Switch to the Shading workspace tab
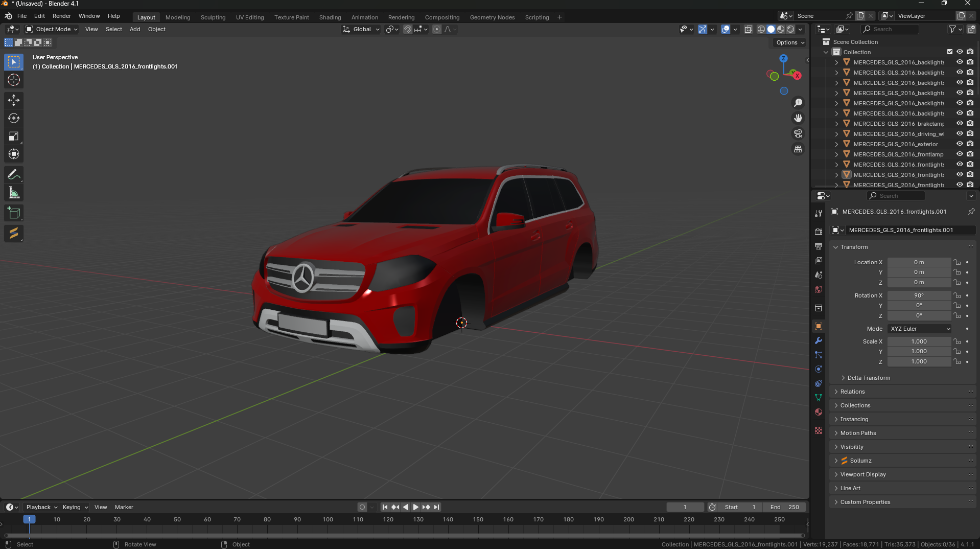Screen dimensions: 980x549 point(330,17)
